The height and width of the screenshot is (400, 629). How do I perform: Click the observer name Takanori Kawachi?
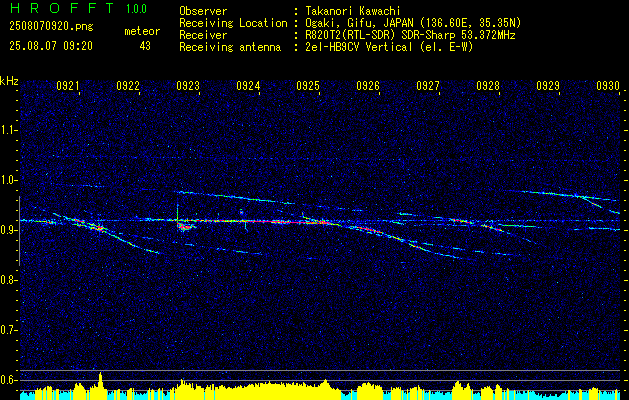point(353,11)
